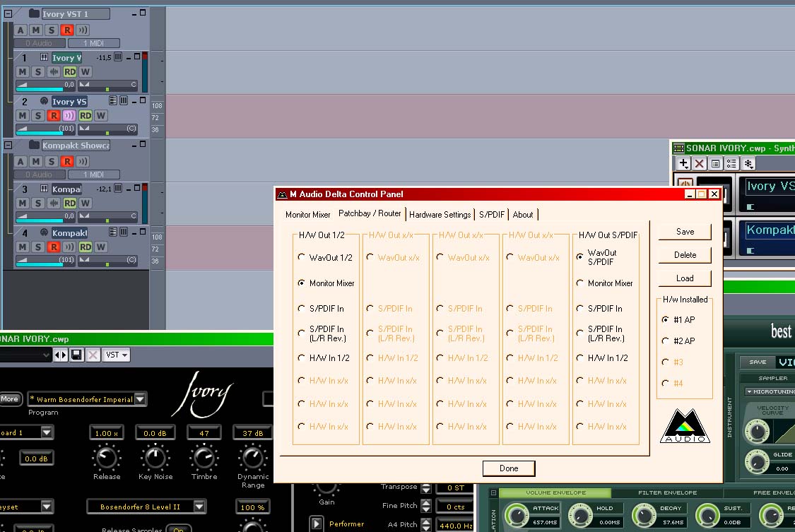Click Save in the Delta Control Panel
The image size is (795, 532).
pyautogui.click(x=685, y=232)
